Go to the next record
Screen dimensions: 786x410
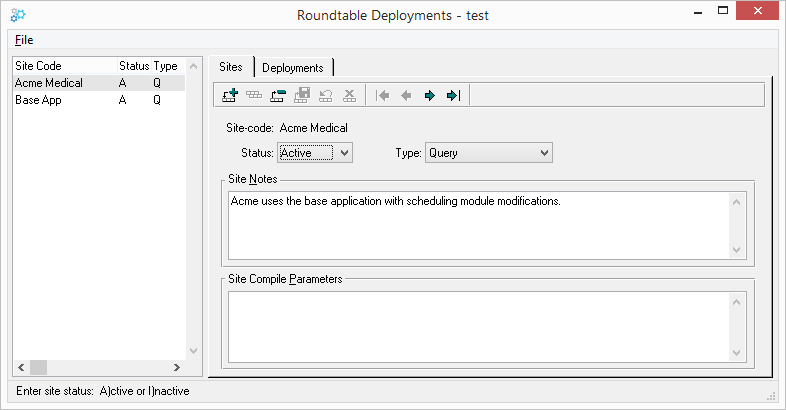pos(430,95)
